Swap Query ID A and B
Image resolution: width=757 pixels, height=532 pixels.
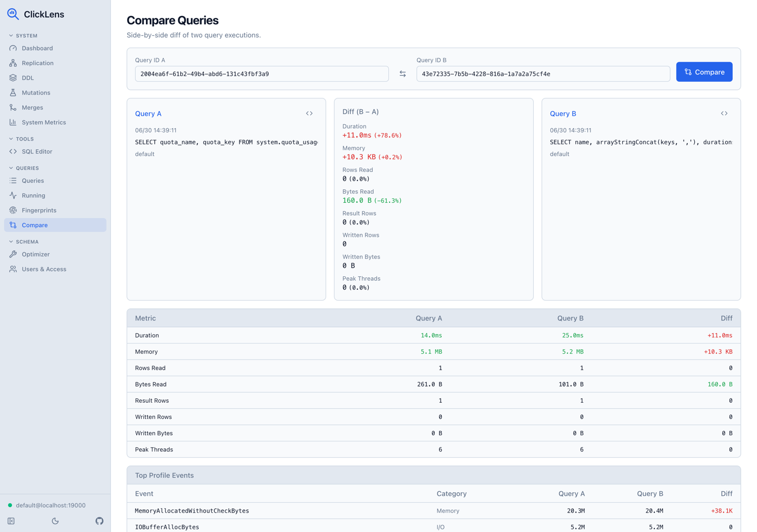[403, 74]
